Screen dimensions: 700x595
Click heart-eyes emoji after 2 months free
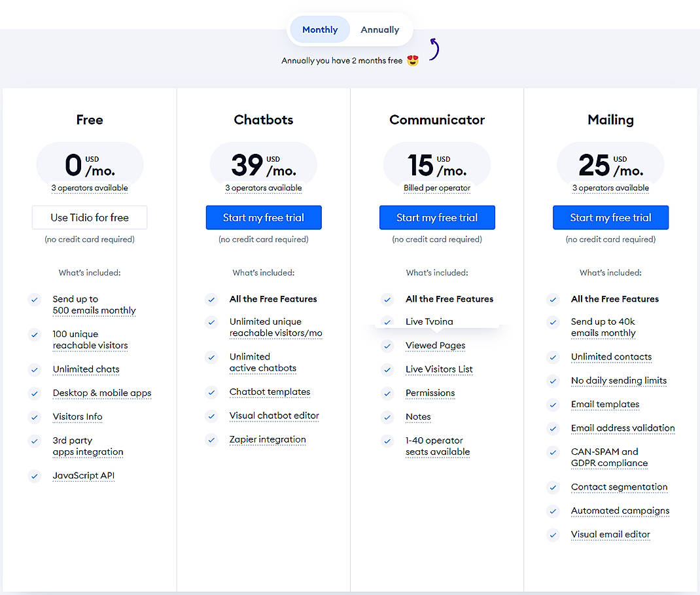[413, 60]
